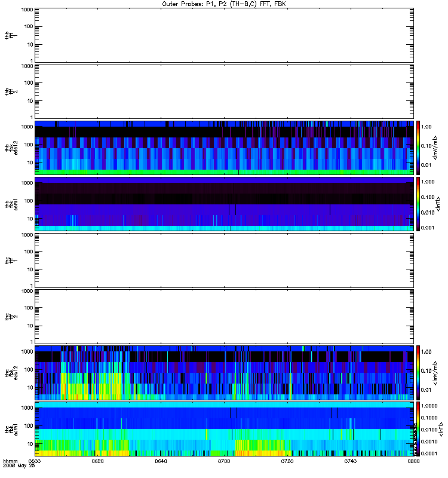448x478 pixels.
Task: Select the 0700 time axis label
Action: coord(224,461)
